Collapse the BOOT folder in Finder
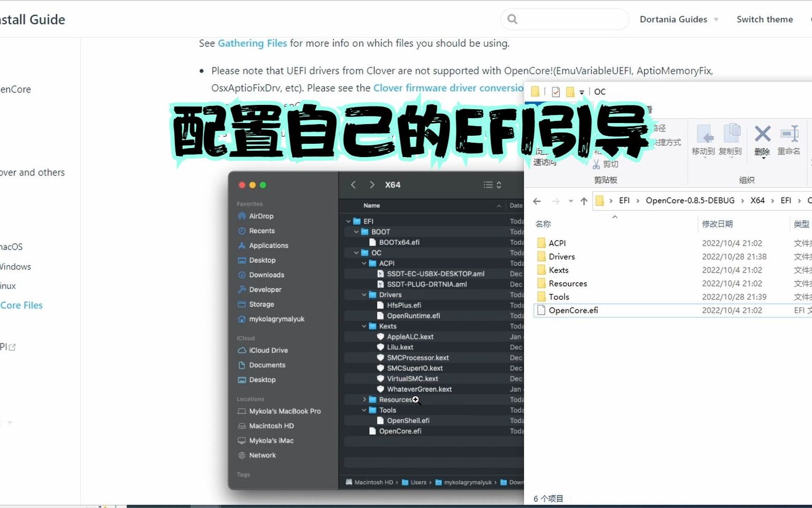 (x=357, y=232)
